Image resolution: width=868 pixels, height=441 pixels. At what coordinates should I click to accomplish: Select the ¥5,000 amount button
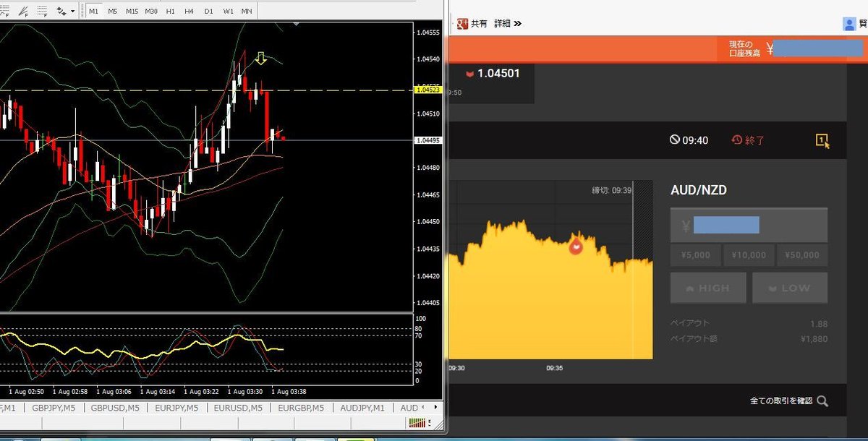pos(696,255)
